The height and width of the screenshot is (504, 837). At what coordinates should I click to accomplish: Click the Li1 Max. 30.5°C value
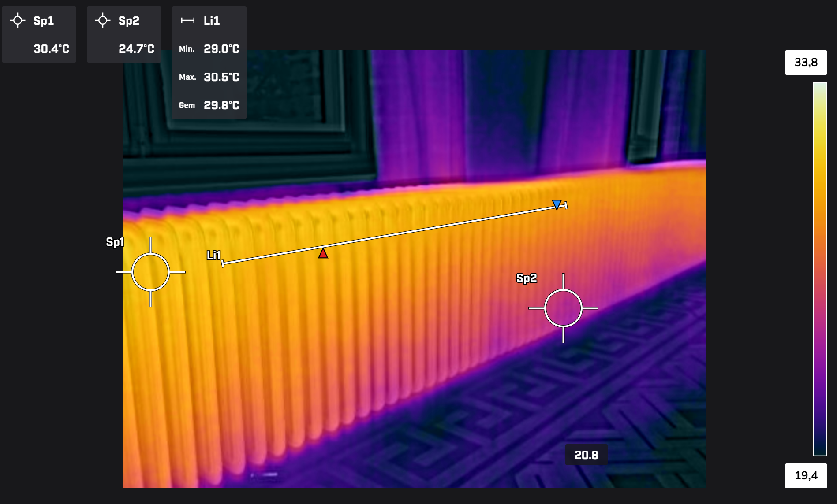pyautogui.click(x=221, y=77)
